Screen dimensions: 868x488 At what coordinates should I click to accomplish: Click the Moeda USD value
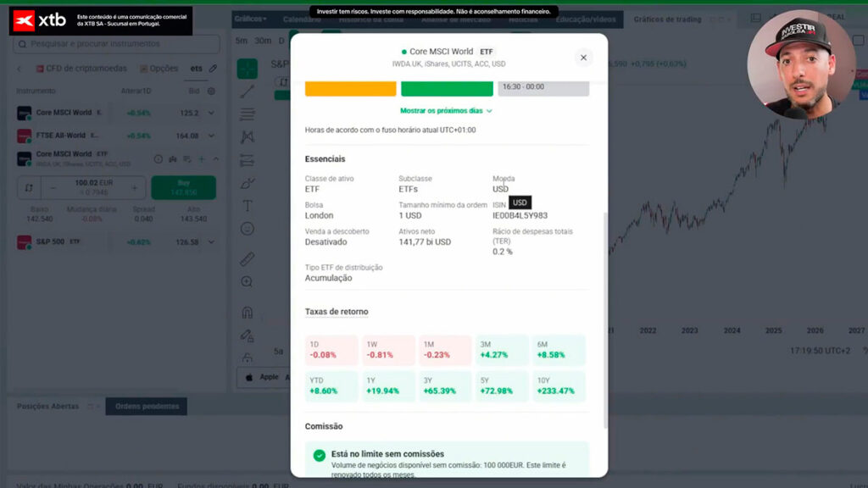500,189
